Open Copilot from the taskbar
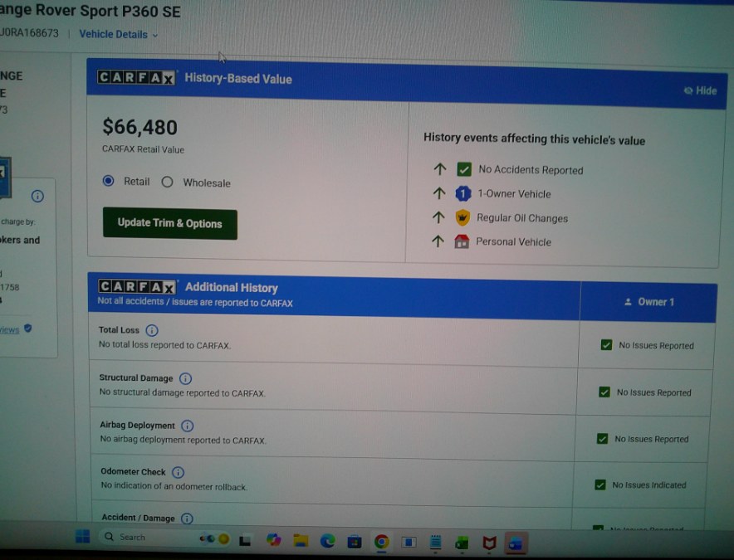This screenshot has height=560, width=734. [273, 540]
